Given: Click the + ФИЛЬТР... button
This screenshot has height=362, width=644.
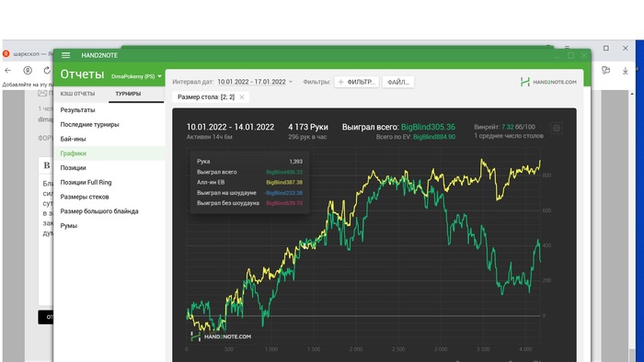Looking at the screenshot, I should 357,82.
